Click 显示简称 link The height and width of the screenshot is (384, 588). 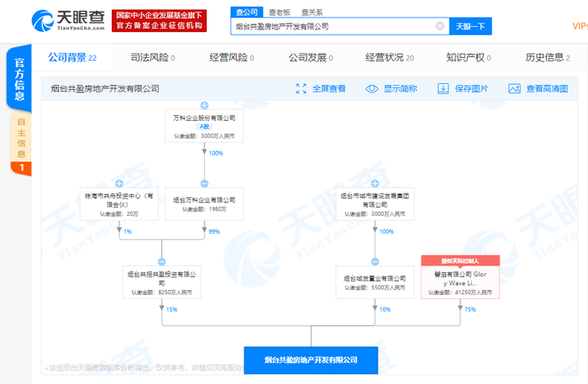pos(400,88)
